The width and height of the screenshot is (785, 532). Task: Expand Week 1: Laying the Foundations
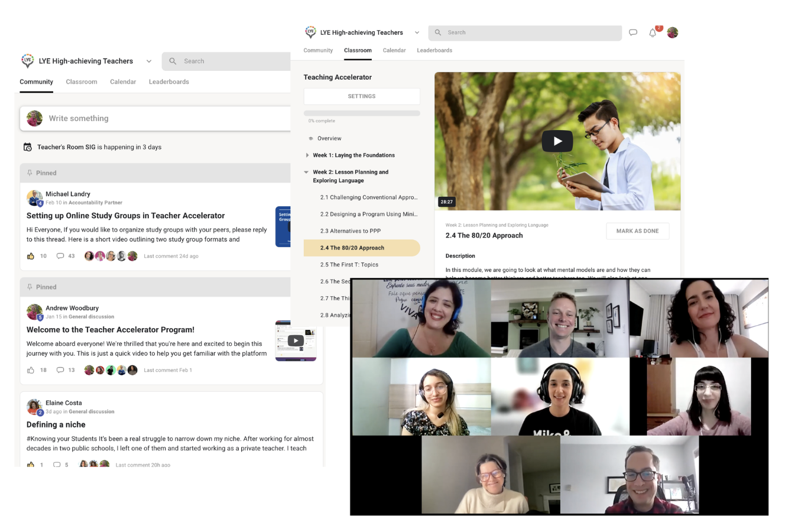click(x=307, y=155)
